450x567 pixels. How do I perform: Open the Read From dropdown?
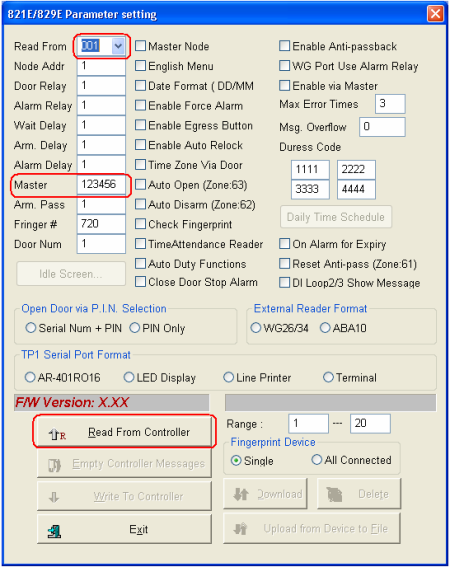[x=118, y=46]
